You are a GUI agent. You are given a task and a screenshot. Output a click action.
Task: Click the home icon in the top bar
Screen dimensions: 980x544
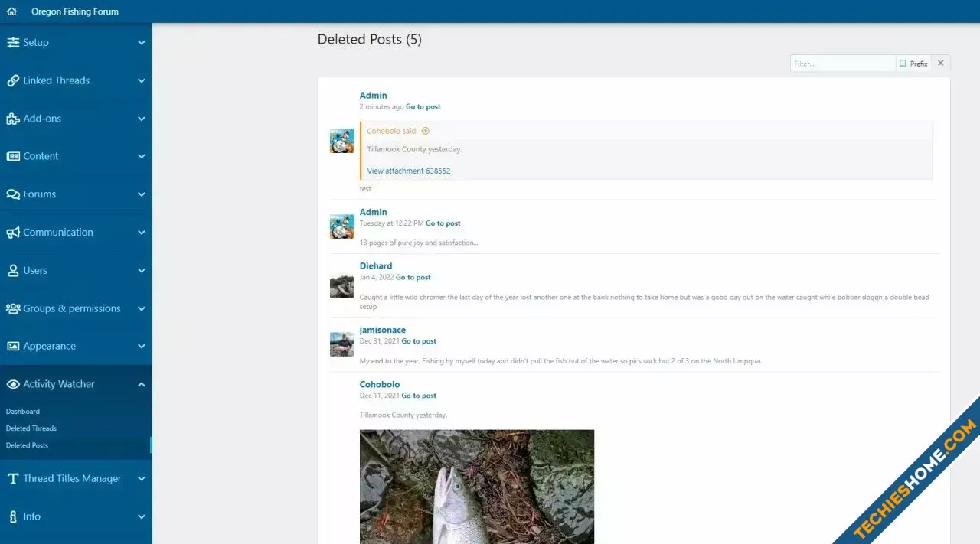click(11, 11)
